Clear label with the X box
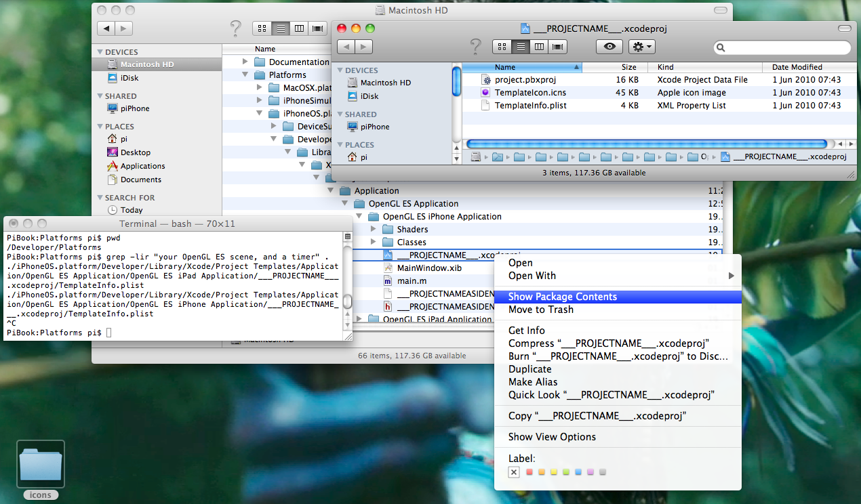The height and width of the screenshot is (504, 861). [514, 472]
